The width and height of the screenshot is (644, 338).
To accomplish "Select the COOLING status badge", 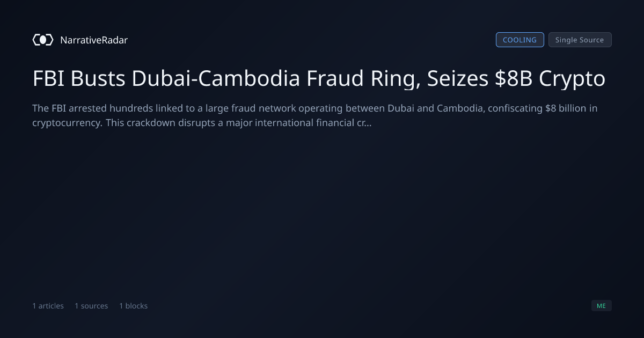I will click(x=519, y=40).
